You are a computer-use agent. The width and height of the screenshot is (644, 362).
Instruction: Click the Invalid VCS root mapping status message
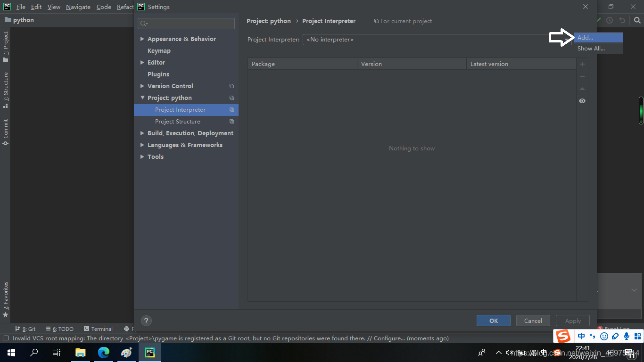tap(231, 338)
